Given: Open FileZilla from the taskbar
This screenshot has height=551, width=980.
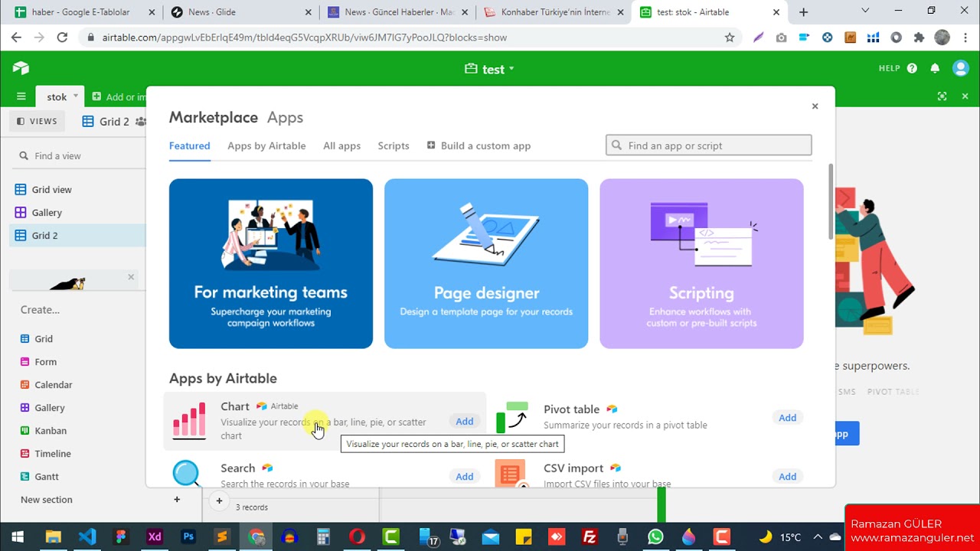Looking at the screenshot, I should point(589,536).
